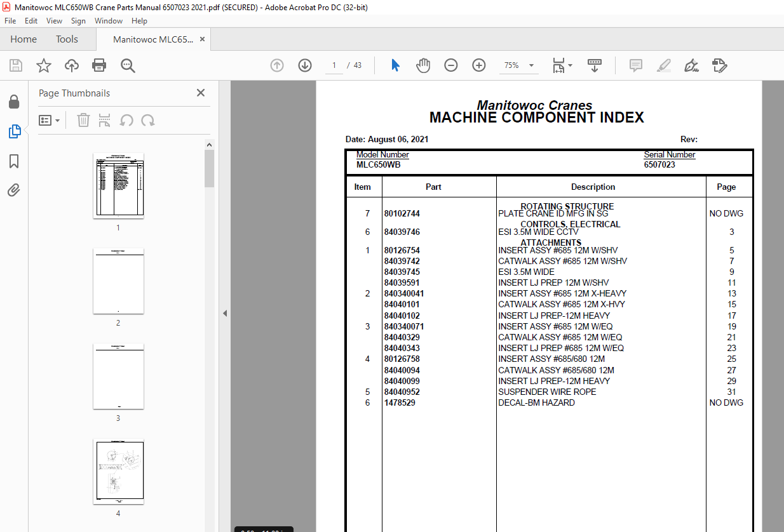Viewport: 784px width, 532px height.
Task: Click part number 1478529
Action: (400, 402)
